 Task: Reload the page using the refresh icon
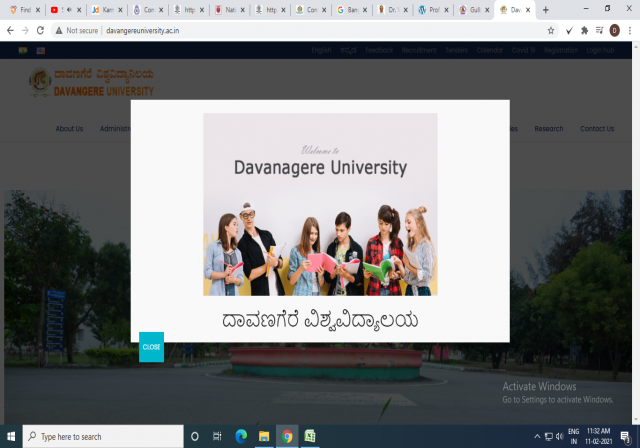40,31
